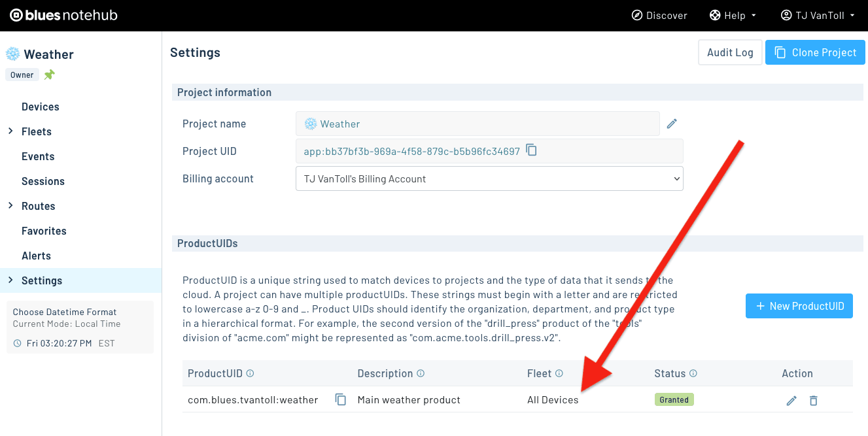868x436 pixels.
Task: Open Alerts in the sidebar
Action: (36, 256)
